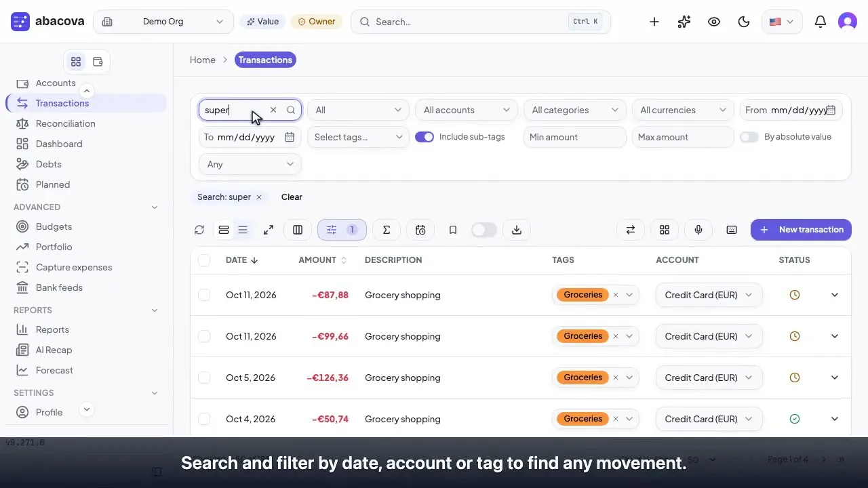Switch to compact list view icon
The width and height of the screenshot is (868, 488).
pos(243,230)
